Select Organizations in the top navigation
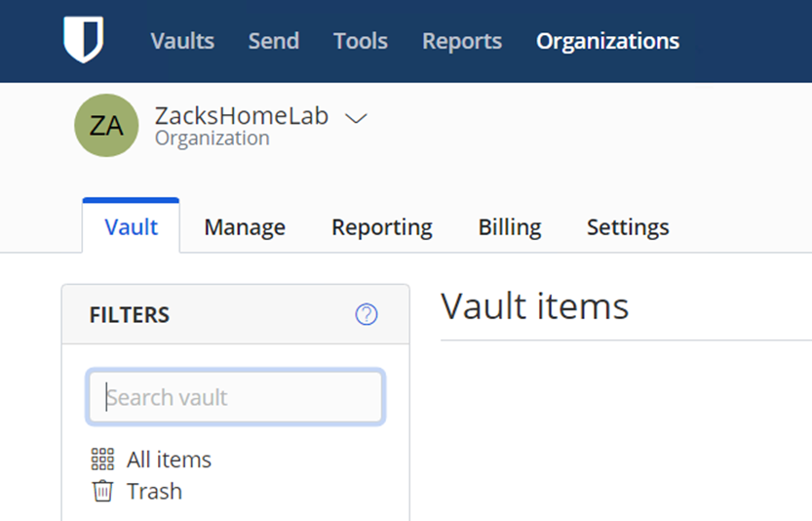 (x=607, y=41)
